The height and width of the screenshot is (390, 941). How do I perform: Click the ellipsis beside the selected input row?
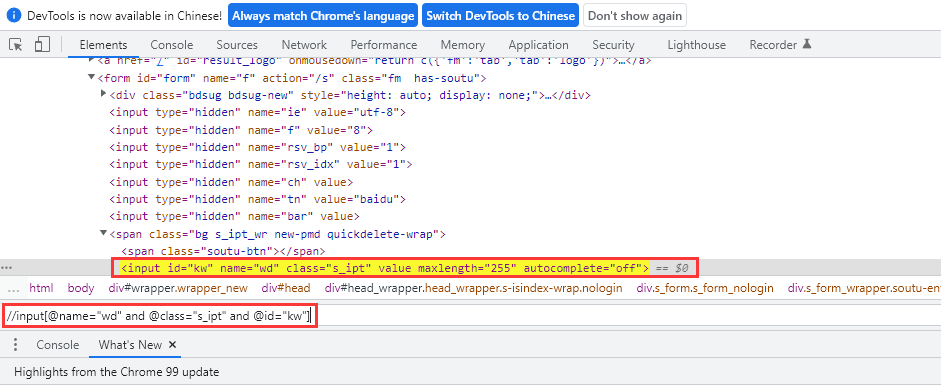pyautogui.click(x=6, y=268)
